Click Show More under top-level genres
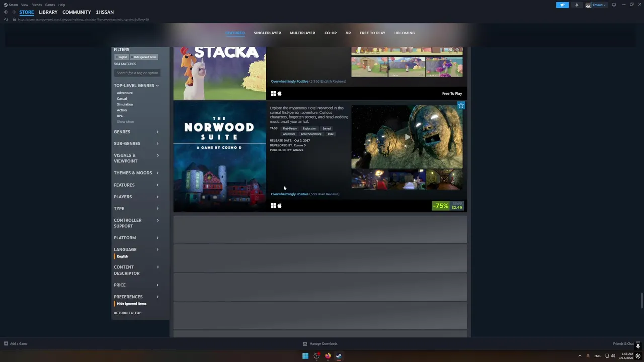The width and height of the screenshot is (644, 362). tap(125, 122)
